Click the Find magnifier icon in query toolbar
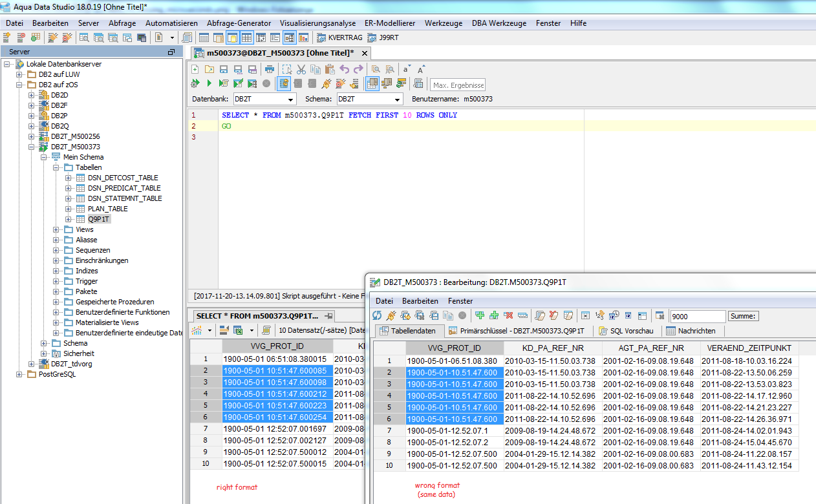816x504 pixels. 376,69
